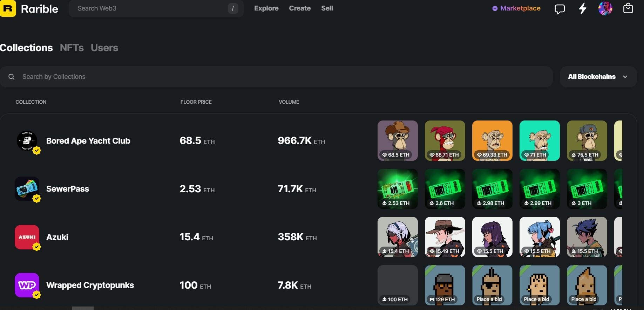Open the 2.53 ETH SewerPass ticket
Image resolution: width=644 pixels, height=310 pixels.
pos(398,189)
